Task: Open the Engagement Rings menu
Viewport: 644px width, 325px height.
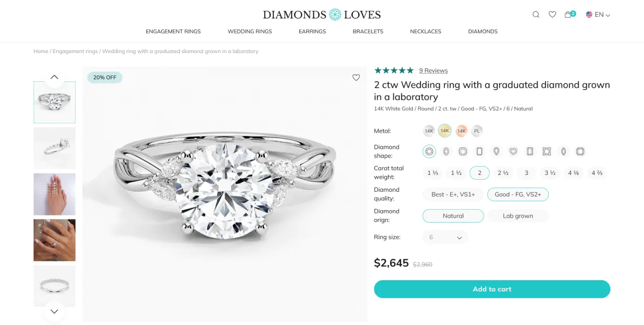Action: point(173,31)
